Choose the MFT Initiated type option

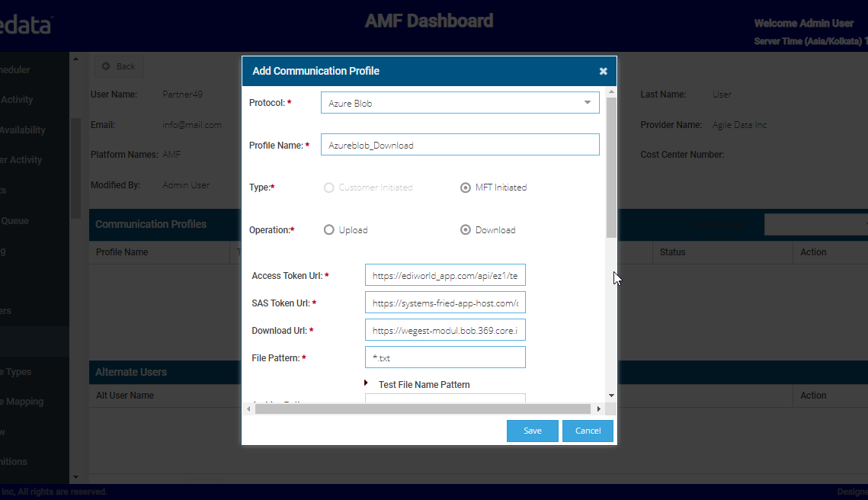[465, 187]
